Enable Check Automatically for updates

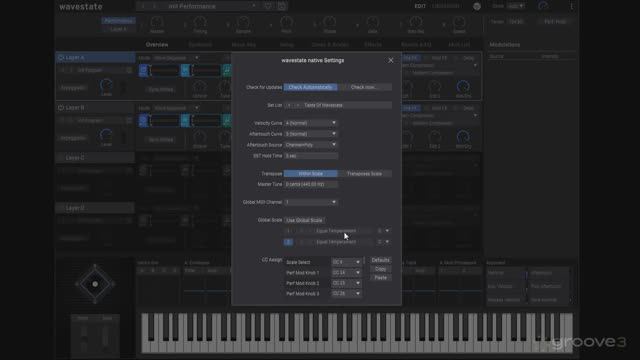pos(311,87)
